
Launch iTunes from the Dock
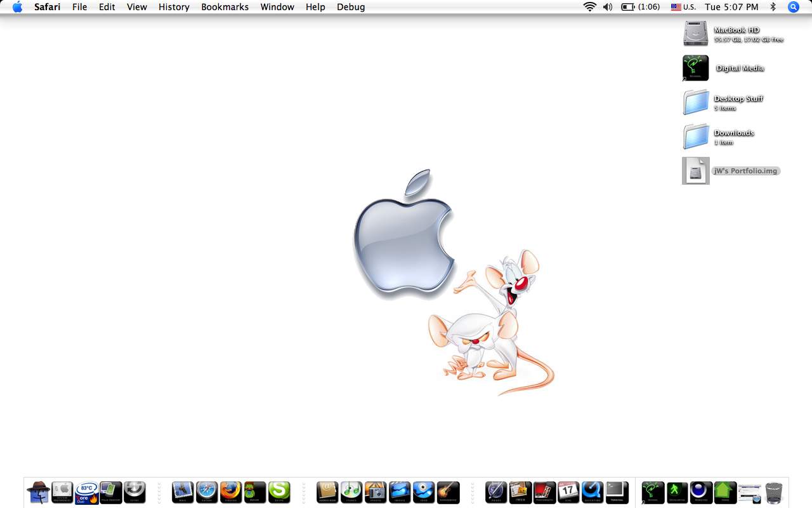[x=351, y=492]
